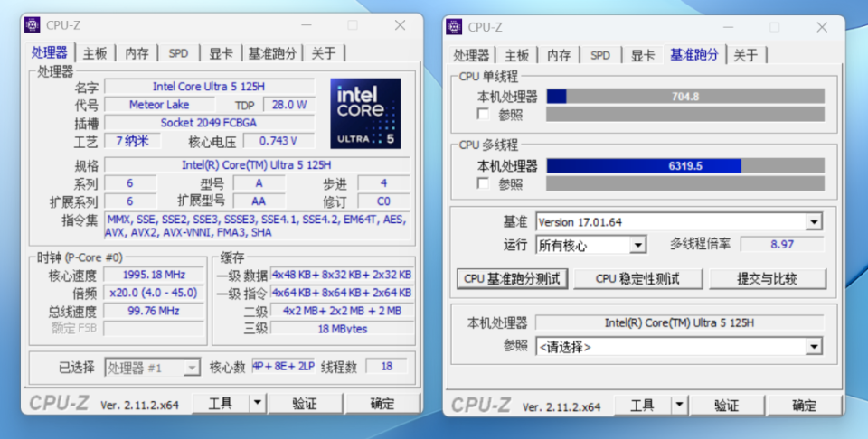
Task: Switch to 主板 tab in right window
Action: [x=516, y=55]
